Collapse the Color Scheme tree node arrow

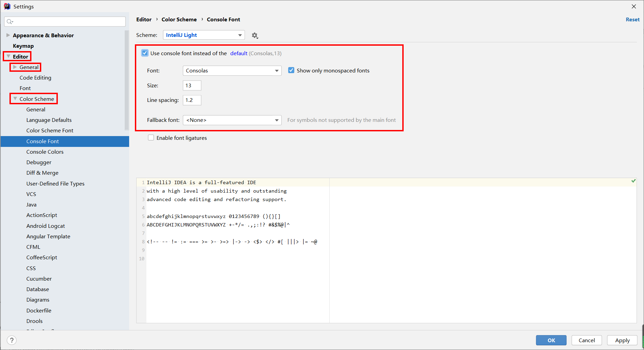15,99
